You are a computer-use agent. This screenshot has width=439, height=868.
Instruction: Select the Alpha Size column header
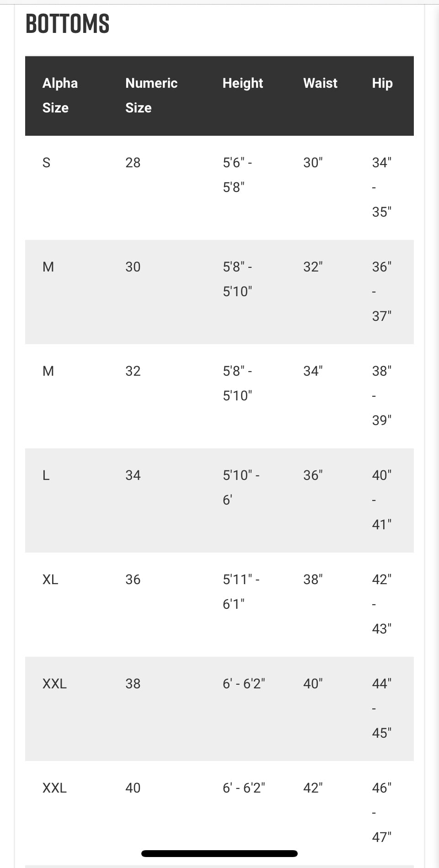(60, 96)
